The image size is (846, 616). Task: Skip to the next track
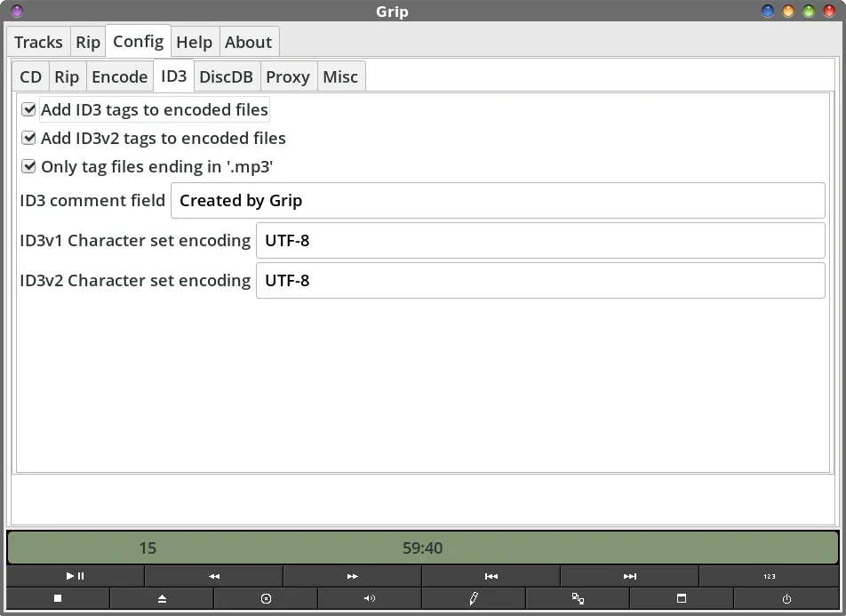(x=630, y=576)
